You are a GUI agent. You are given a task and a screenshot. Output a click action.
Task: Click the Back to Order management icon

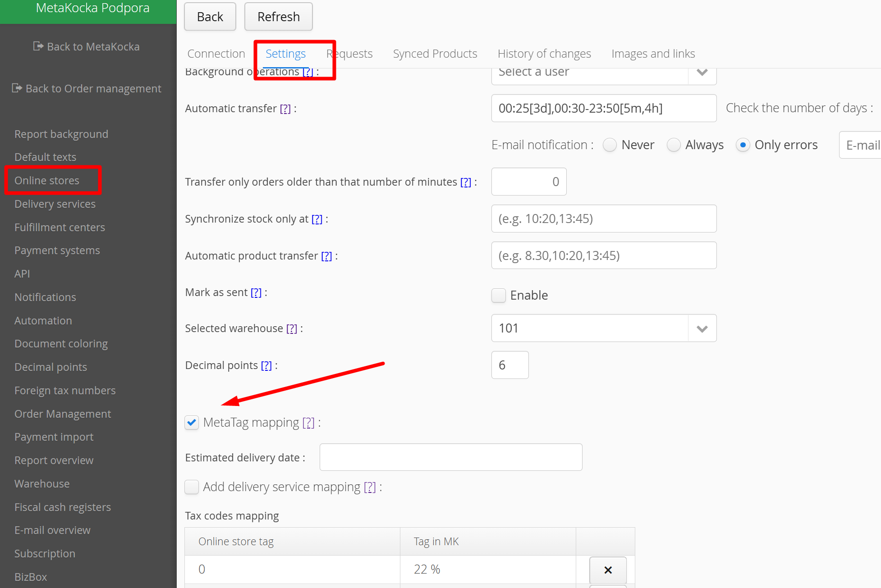(17, 88)
